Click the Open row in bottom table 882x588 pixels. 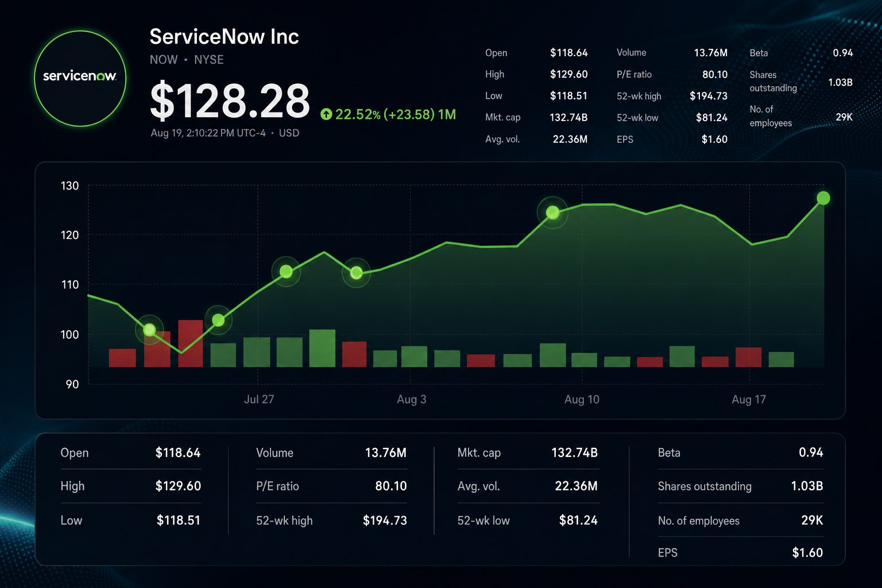click(x=130, y=453)
